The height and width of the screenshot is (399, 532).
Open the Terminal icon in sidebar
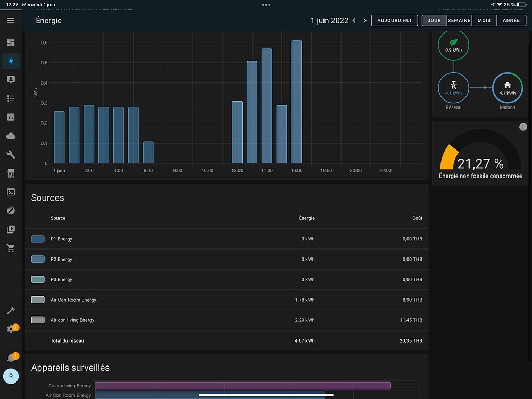coord(11,192)
